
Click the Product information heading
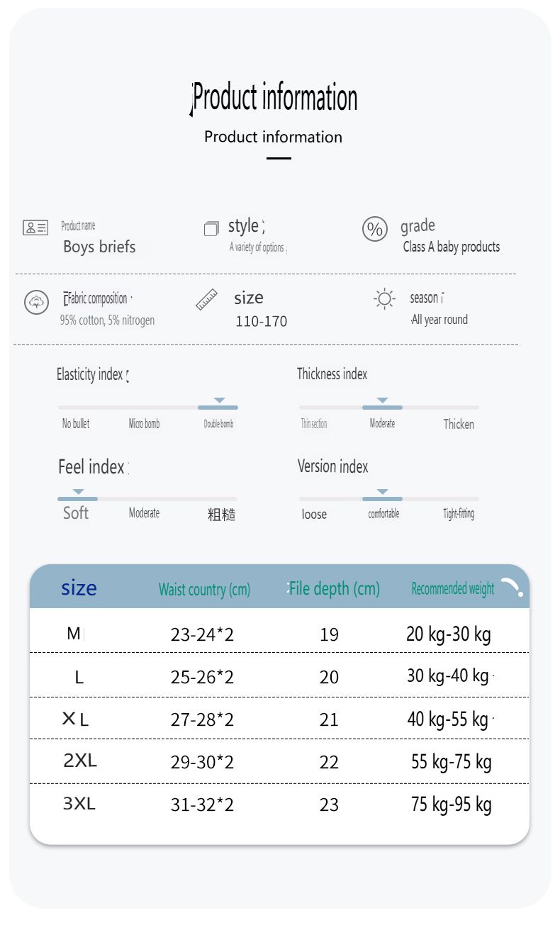tap(276, 97)
